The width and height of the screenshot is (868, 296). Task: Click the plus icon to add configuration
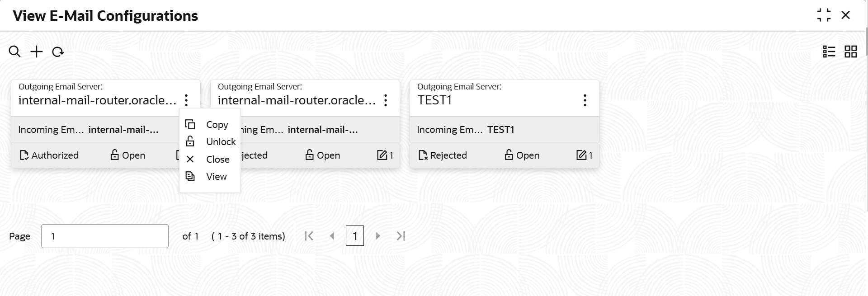[36, 52]
